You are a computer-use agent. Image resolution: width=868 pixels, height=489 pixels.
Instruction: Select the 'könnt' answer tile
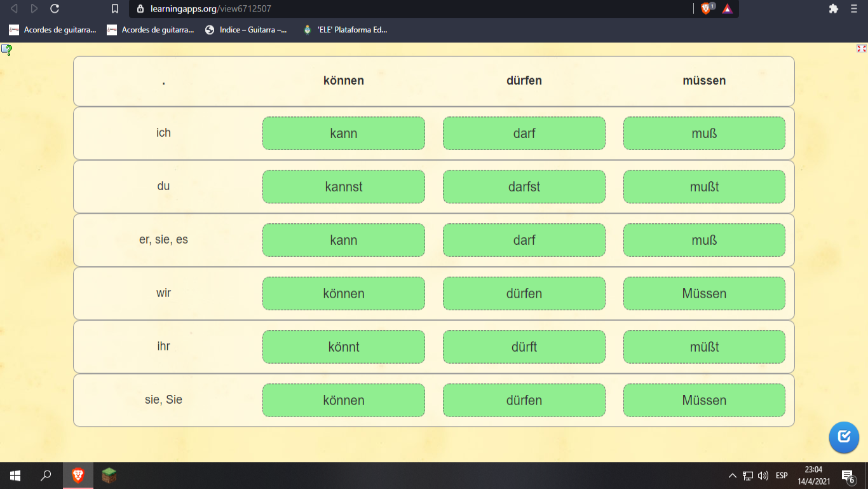pos(343,347)
